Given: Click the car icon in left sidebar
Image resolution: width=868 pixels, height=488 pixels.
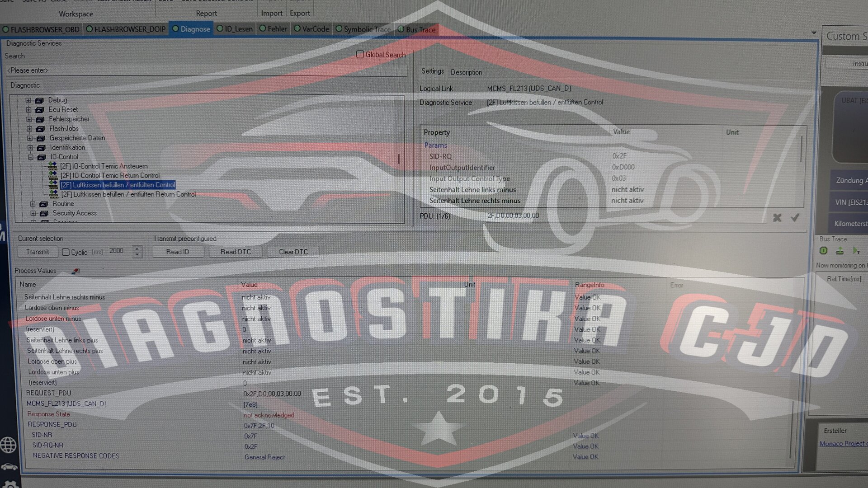Looking at the screenshot, I should click(x=9, y=467).
